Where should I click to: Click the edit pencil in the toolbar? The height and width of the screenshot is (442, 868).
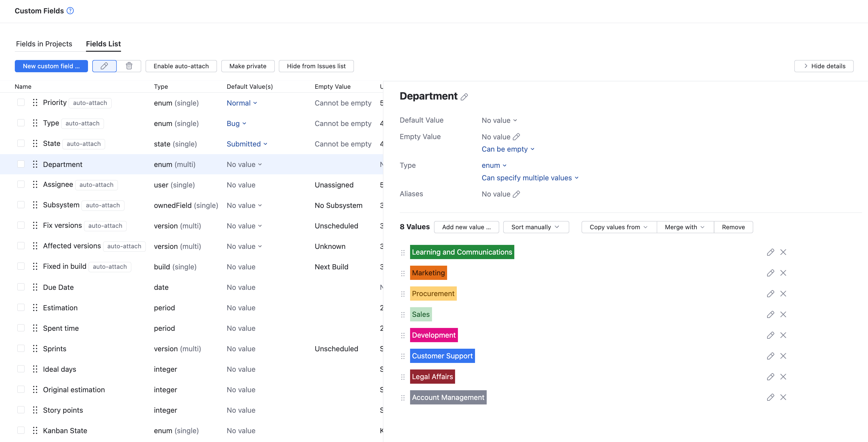pyautogui.click(x=104, y=66)
